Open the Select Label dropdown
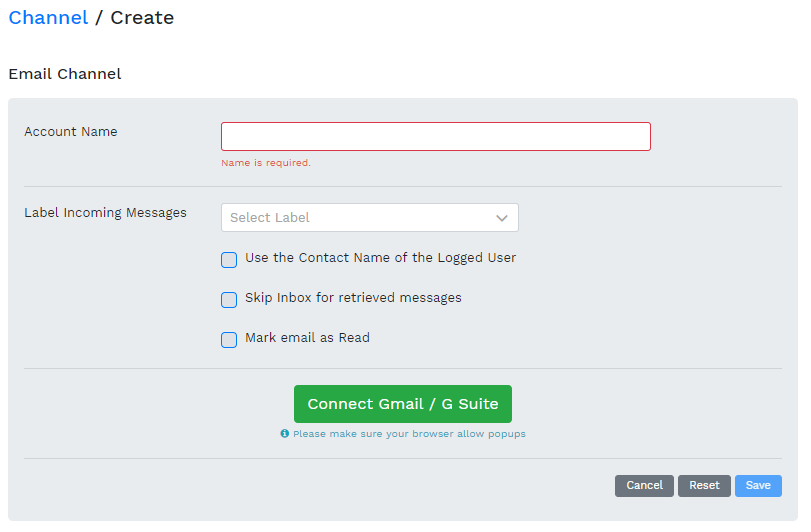This screenshot has height=532, width=811. click(x=369, y=218)
